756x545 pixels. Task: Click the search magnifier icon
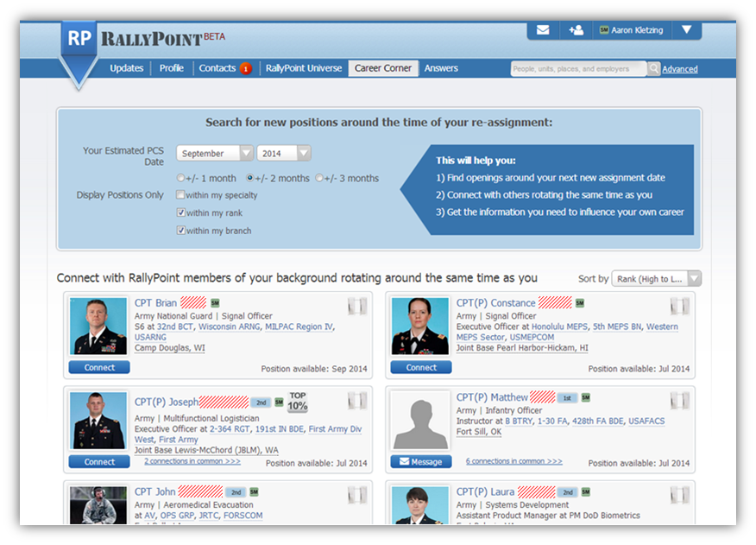653,68
